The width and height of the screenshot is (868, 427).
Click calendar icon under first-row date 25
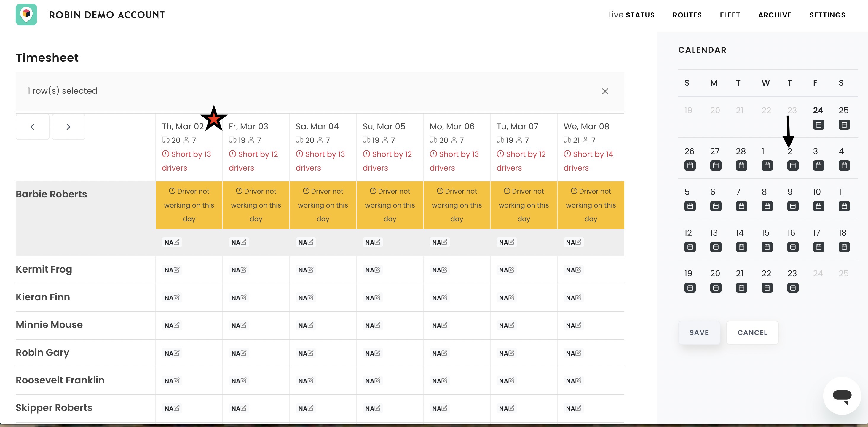(x=844, y=125)
